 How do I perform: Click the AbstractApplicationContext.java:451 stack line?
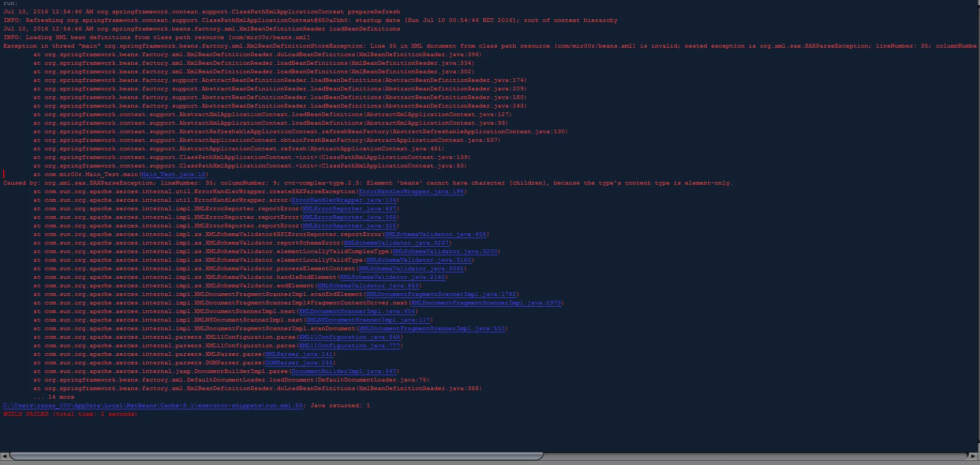point(239,149)
